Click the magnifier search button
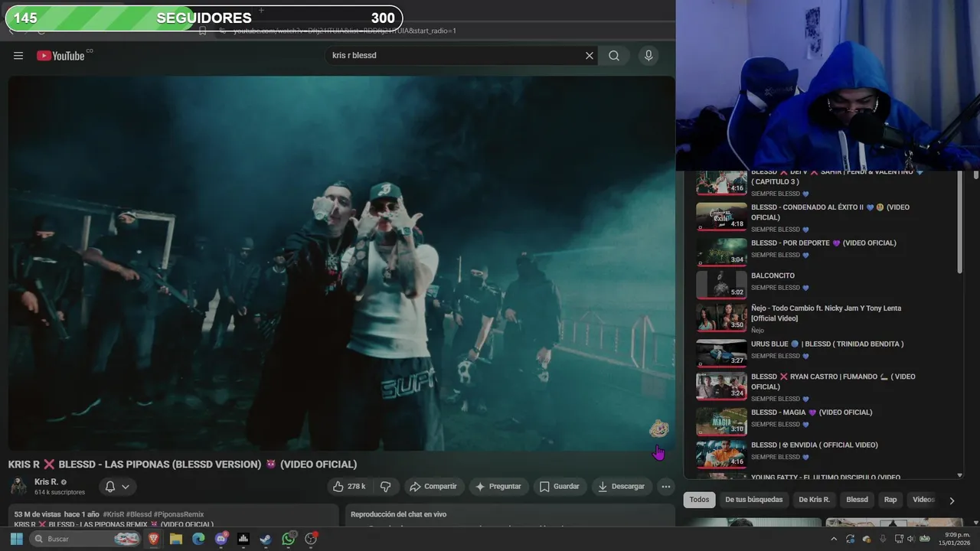 click(614, 55)
